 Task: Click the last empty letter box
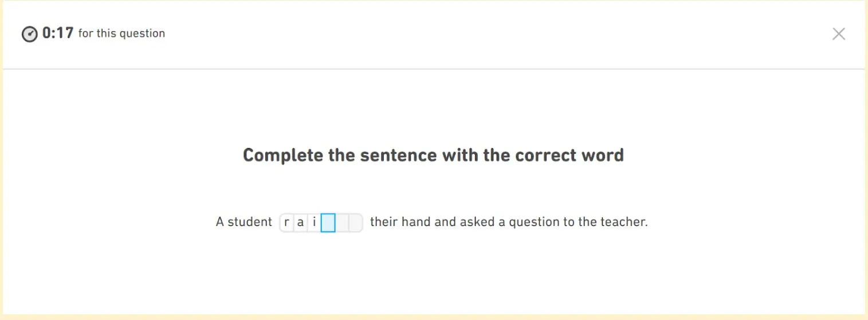pyautogui.click(x=355, y=223)
